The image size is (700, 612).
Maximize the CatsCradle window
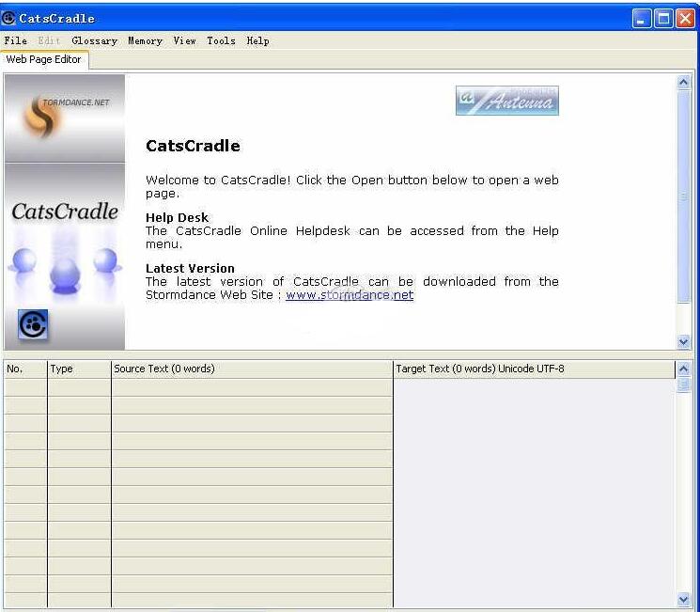663,19
